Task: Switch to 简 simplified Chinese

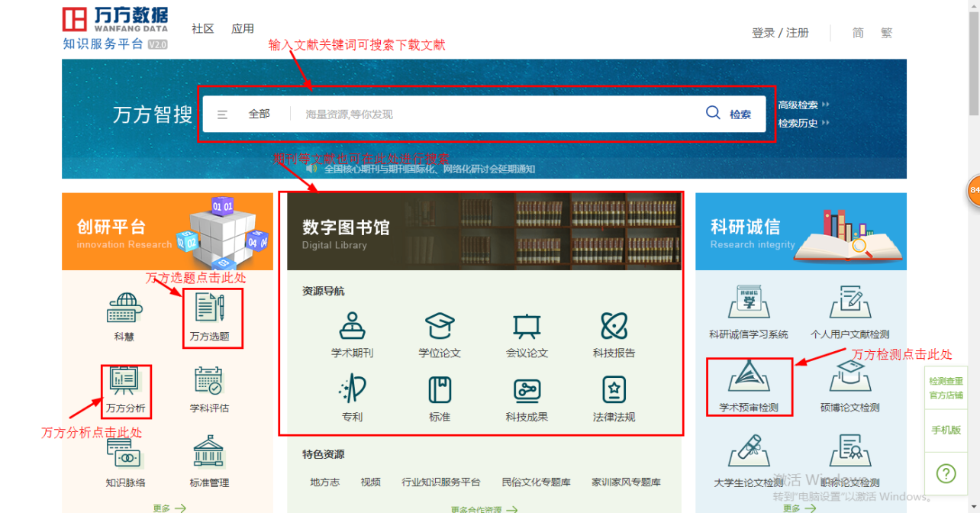Action: (x=858, y=33)
